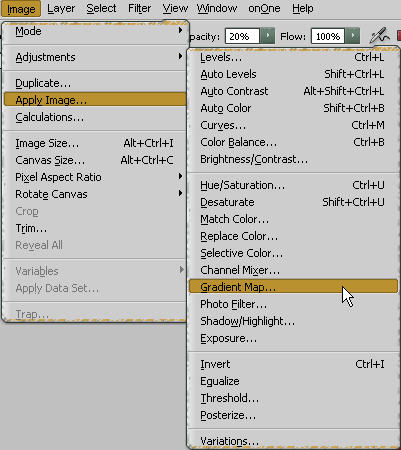Open the Filter menu
This screenshot has height=450, width=401.
point(139,8)
